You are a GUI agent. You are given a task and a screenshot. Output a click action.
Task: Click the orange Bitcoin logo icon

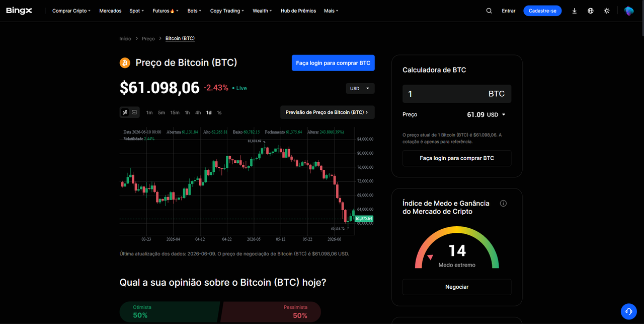(125, 62)
